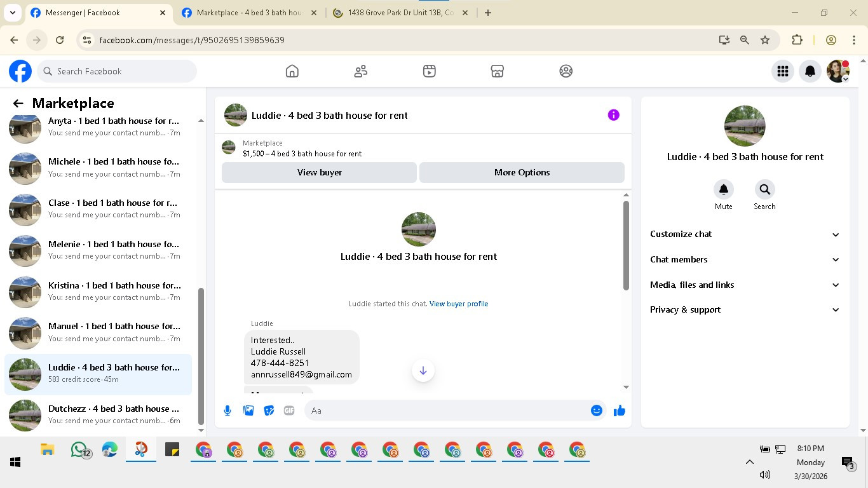Open the Notifications bell in header
The image size is (868, 488).
810,71
